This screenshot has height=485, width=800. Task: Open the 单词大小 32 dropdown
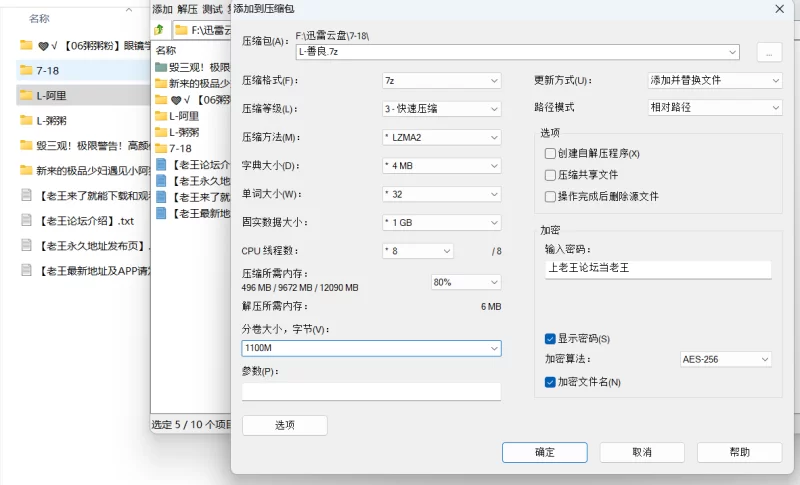[x=442, y=194]
